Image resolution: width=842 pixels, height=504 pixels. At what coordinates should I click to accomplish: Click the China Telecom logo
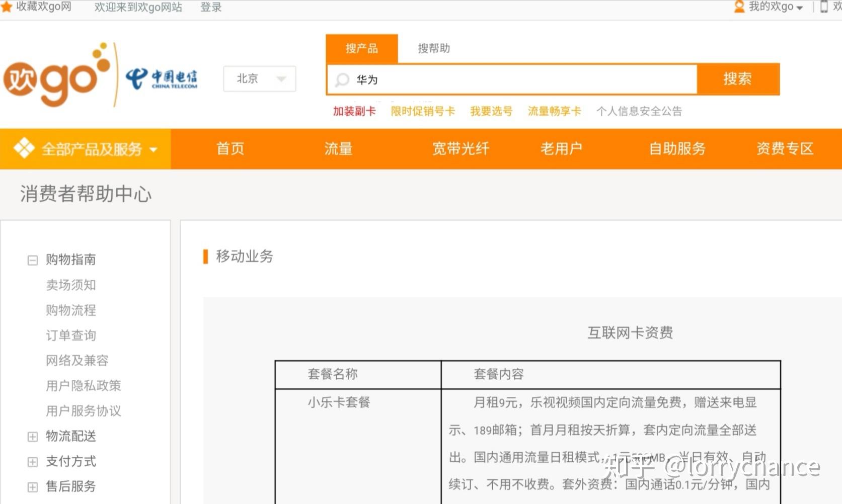pos(161,79)
